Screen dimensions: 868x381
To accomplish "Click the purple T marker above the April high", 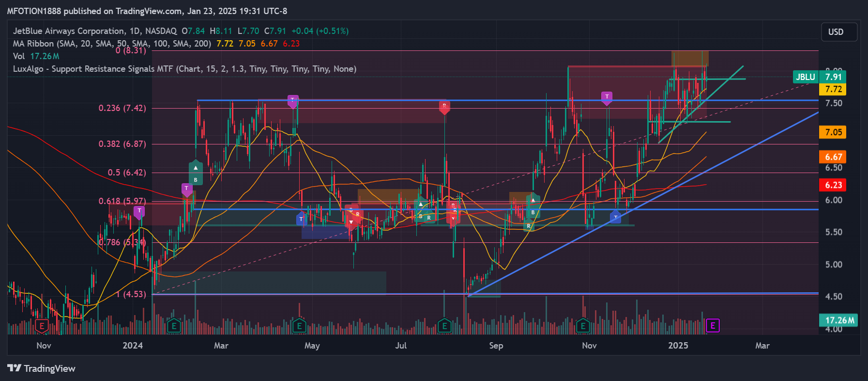I will click(292, 101).
